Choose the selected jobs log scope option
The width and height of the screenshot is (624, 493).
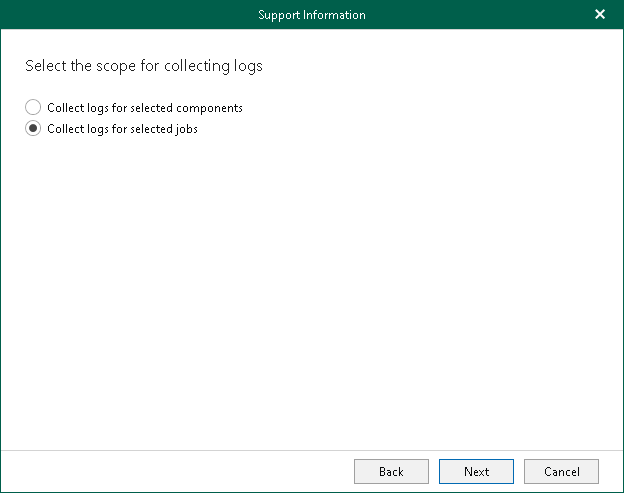pos(33,128)
